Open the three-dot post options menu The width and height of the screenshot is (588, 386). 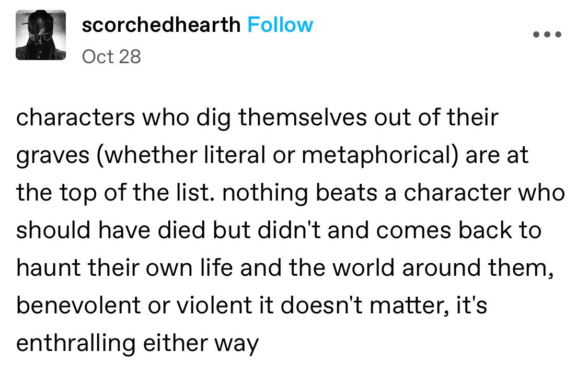pyautogui.click(x=548, y=35)
